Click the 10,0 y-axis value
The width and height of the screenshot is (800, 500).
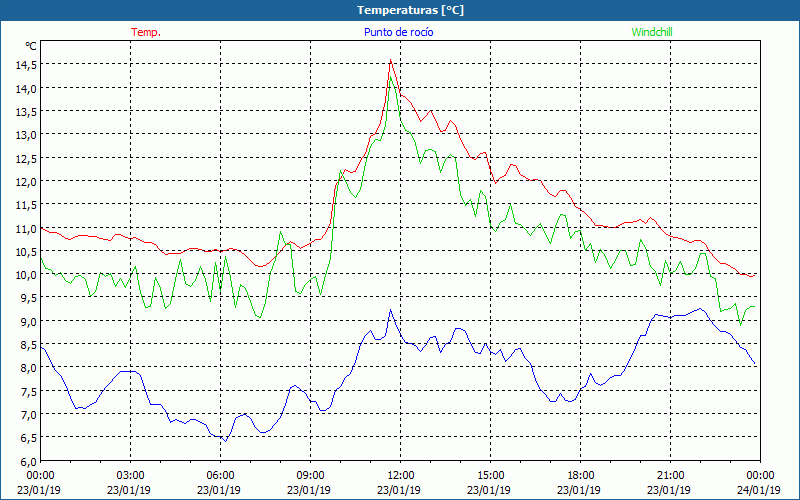[27, 274]
